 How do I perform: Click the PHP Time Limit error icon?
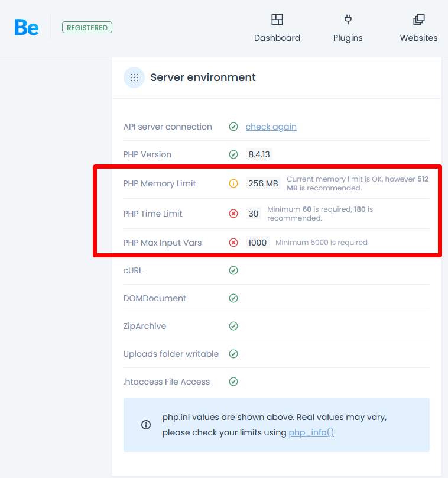point(233,214)
